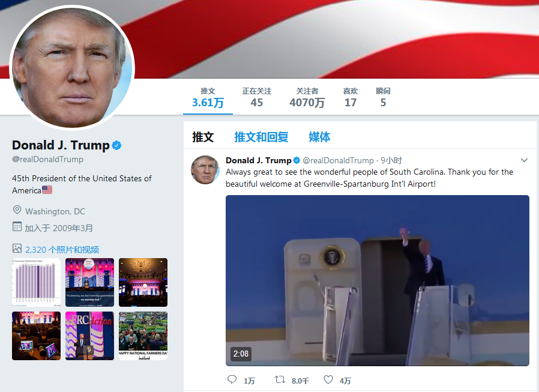Click the verified badge beside profile name
This screenshot has height=392, width=539.
[x=117, y=145]
